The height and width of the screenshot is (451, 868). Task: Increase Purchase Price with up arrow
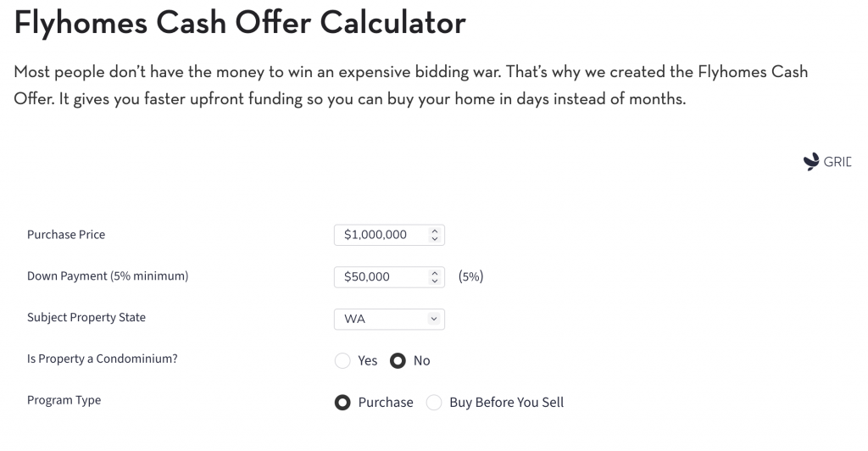pos(435,231)
